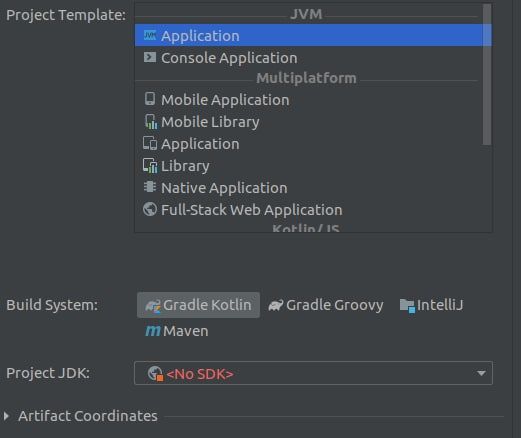Select the Console Application template
The width and height of the screenshot is (521, 438).
tap(309, 57)
